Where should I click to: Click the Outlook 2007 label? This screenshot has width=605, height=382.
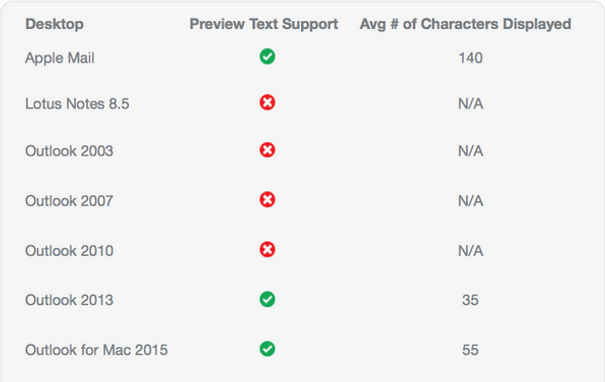click(69, 201)
